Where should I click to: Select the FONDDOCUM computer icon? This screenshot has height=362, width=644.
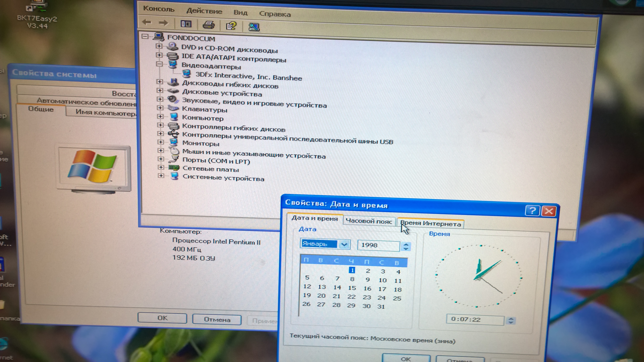coord(158,37)
